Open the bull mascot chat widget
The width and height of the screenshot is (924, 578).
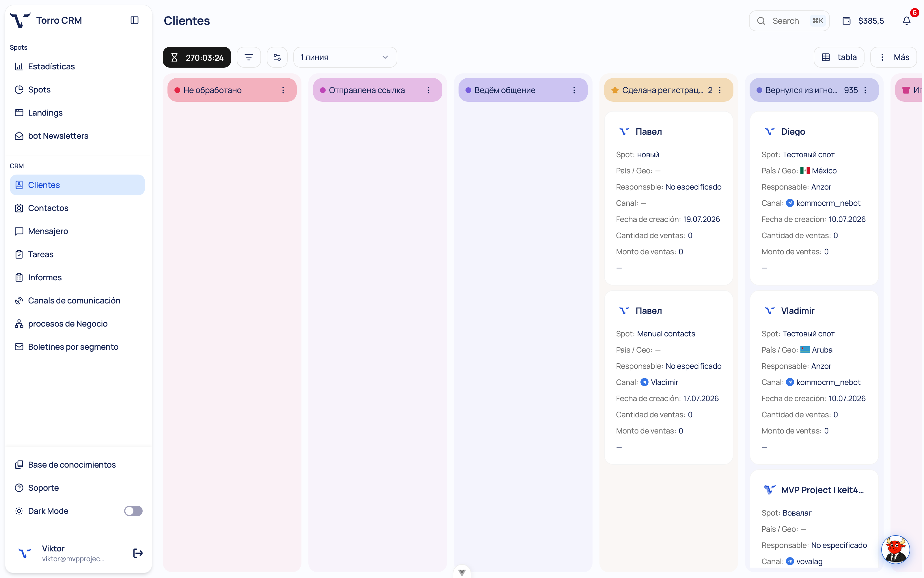click(895, 550)
